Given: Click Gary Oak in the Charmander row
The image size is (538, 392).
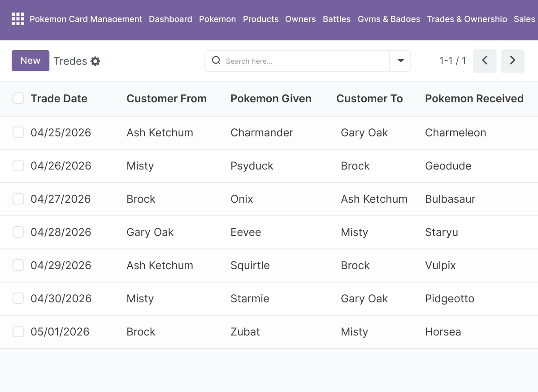Looking at the screenshot, I should pos(364,133).
